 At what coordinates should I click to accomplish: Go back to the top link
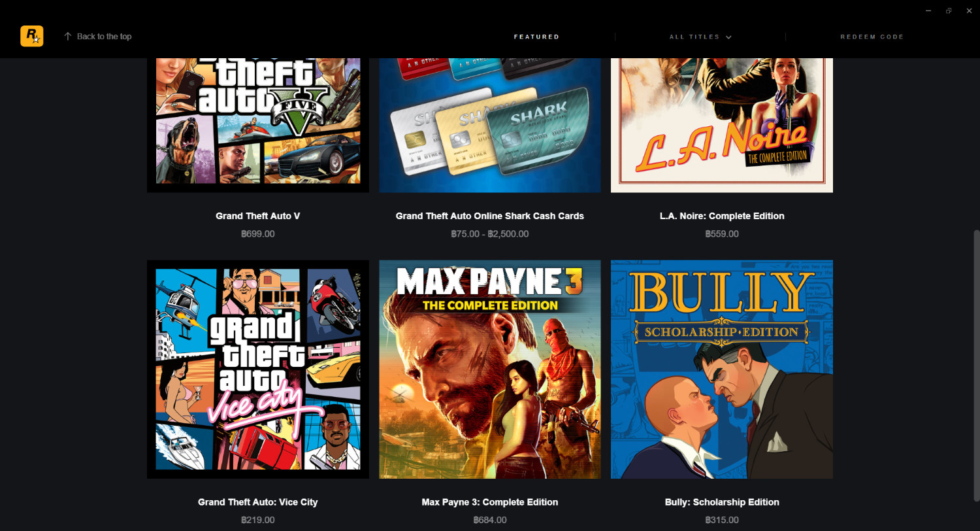tap(97, 37)
